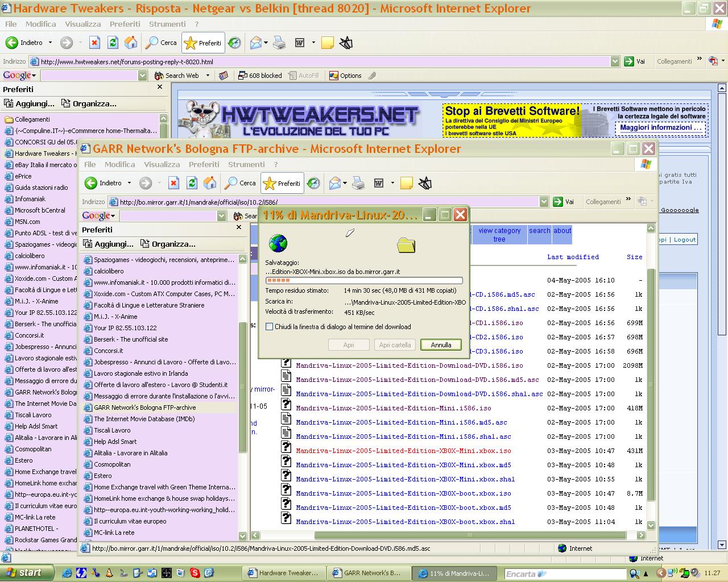
Task: Open Mandriva Download-DVD.i586.iso link
Action: click(409, 365)
